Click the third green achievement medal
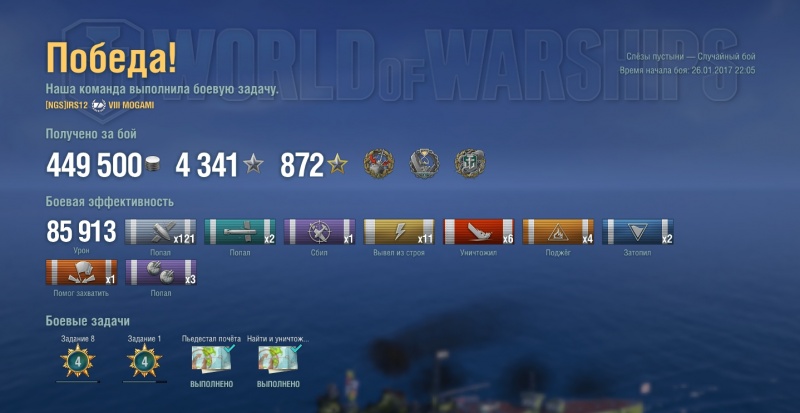The width and height of the screenshot is (800, 413). 470,163
